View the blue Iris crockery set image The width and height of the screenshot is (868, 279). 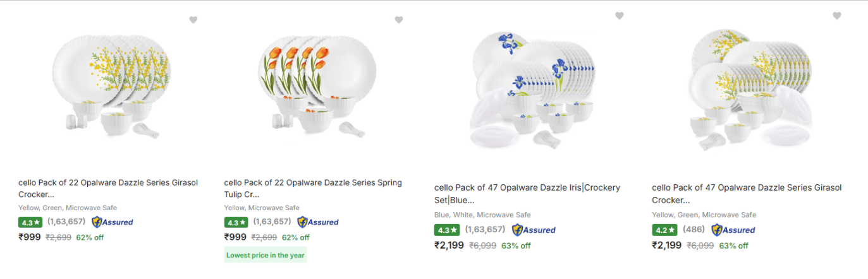tap(533, 88)
